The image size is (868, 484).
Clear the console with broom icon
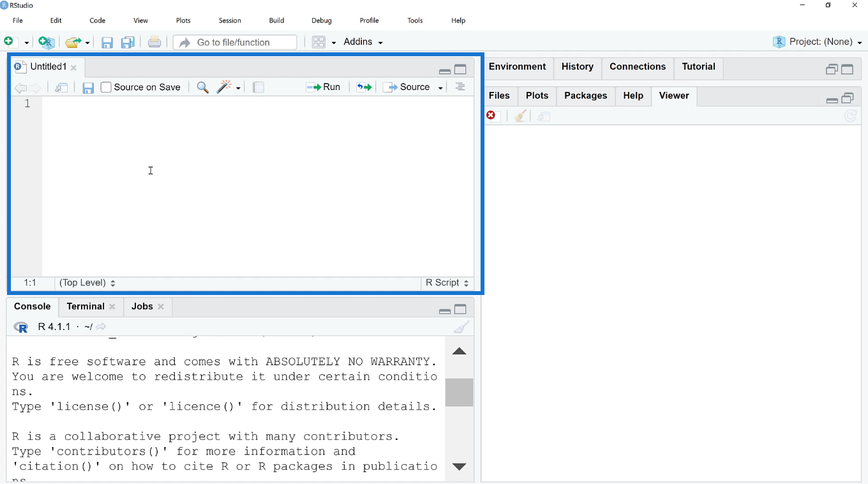tap(461, 327)
